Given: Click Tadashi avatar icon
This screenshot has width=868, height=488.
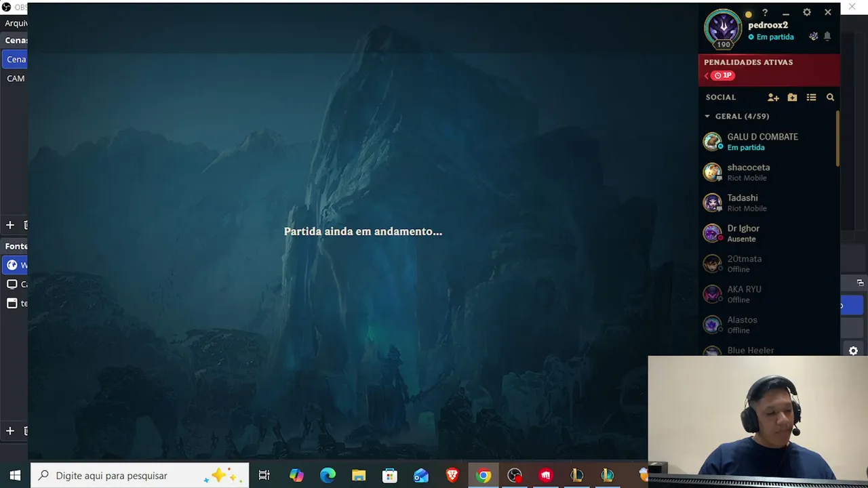Looking at the screenshot, I should 712,203.
